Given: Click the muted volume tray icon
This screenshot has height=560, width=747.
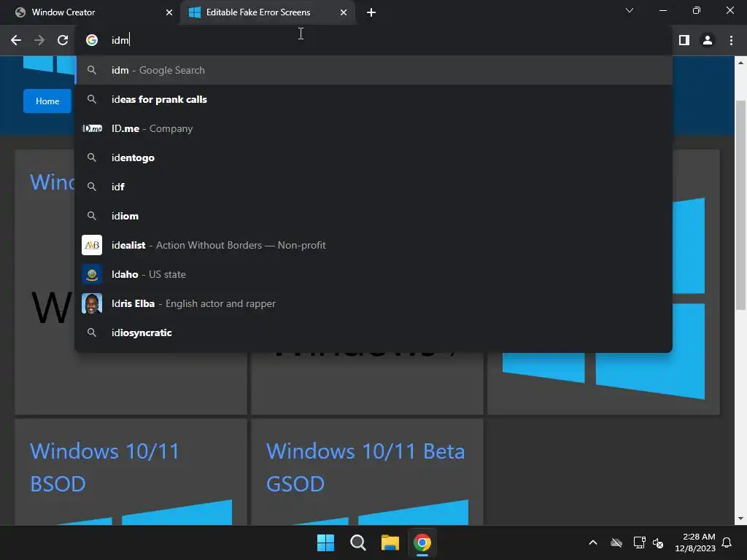Looking at the screenshot, I should click(658, 542).
